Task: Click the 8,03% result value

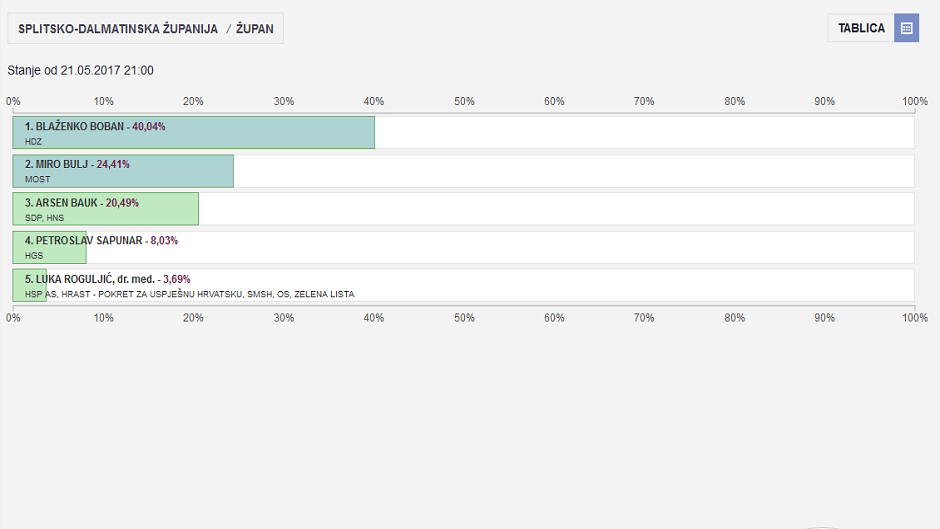Action: (x=164, y=241)
